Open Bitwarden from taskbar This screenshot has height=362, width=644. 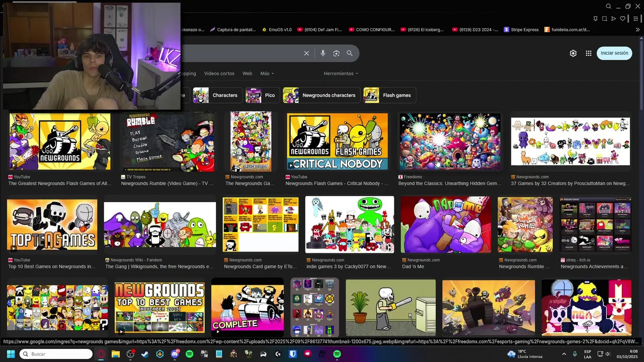[x=293, y=354]
